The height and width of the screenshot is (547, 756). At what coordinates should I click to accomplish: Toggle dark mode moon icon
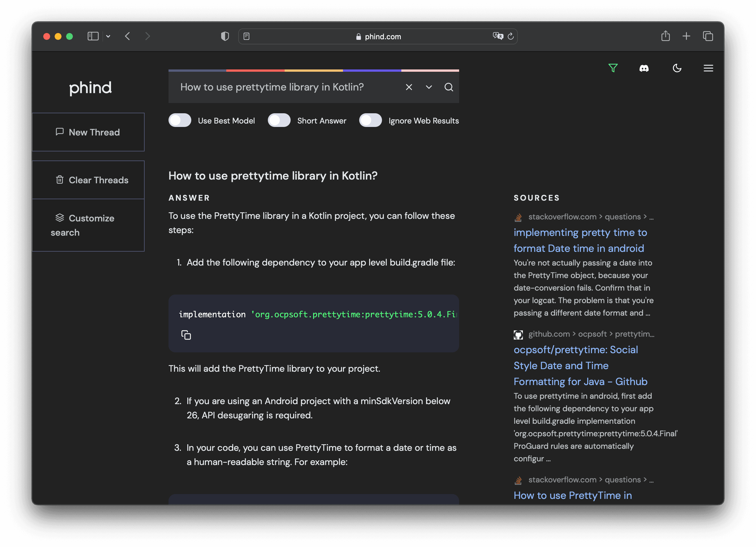tap(677, 68)
